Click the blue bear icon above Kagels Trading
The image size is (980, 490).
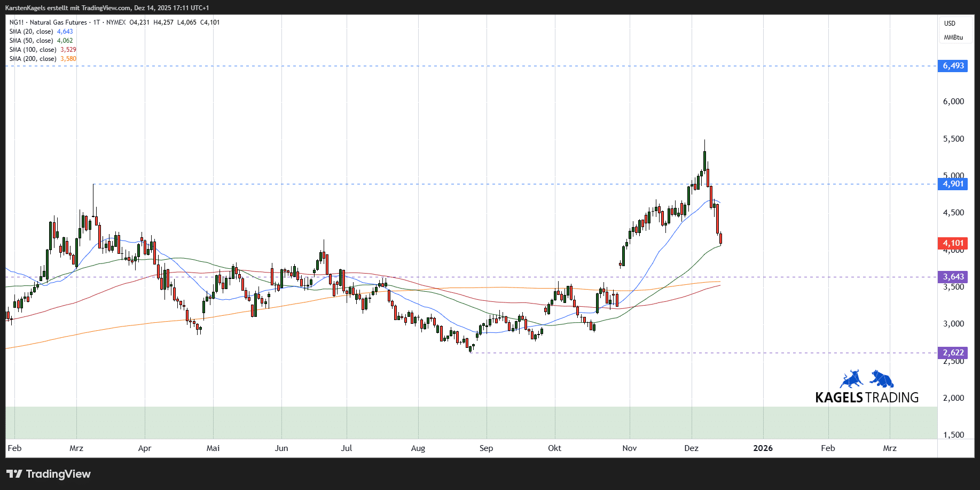[x=882, y=379]
